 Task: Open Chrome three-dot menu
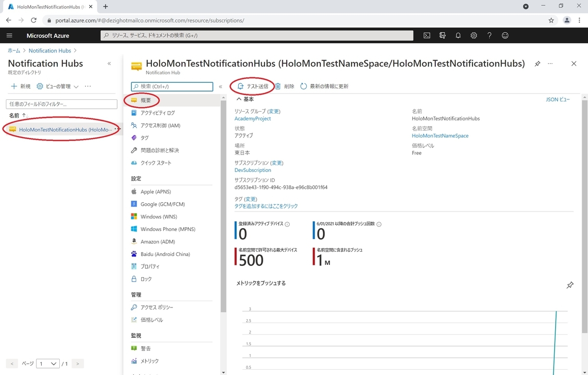pos(580,20)
